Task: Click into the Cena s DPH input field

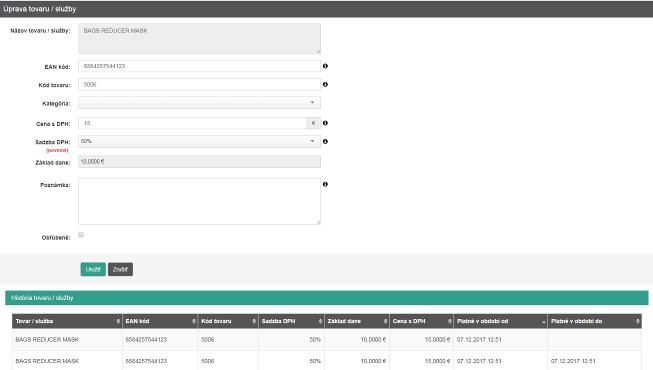Action: [192, 123]
